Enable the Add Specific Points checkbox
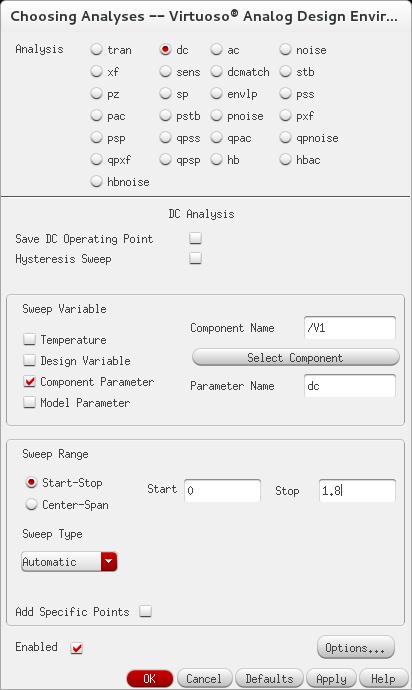The width and height of the screenshot is (412, 690). (146, 611)
